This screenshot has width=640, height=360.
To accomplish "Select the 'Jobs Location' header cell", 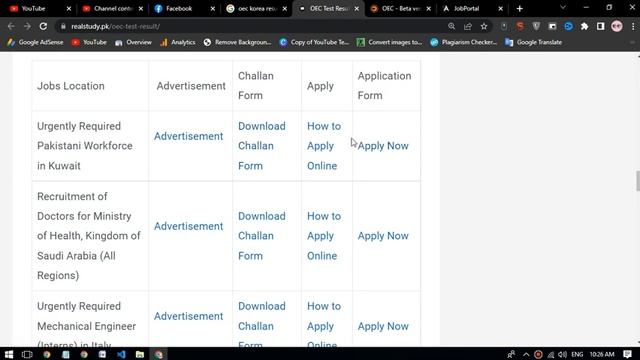I will [90, 86].
